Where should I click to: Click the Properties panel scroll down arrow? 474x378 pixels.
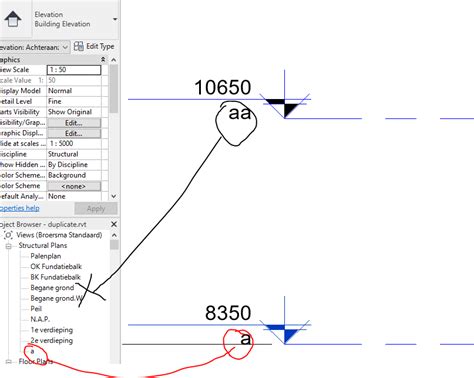tap(114, 196)
